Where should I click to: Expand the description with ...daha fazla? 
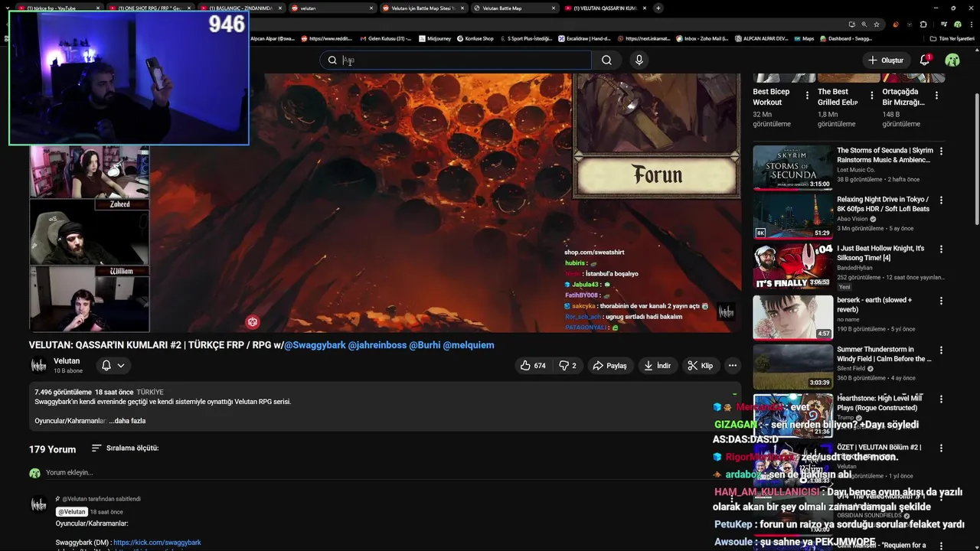(127, 421)
